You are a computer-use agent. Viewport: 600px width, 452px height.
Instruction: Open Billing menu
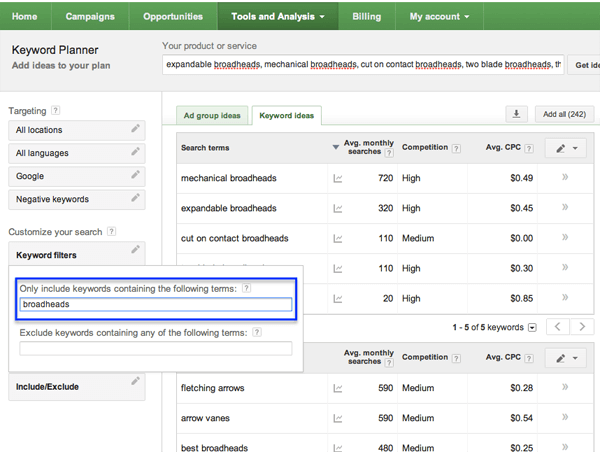point(367,16)
